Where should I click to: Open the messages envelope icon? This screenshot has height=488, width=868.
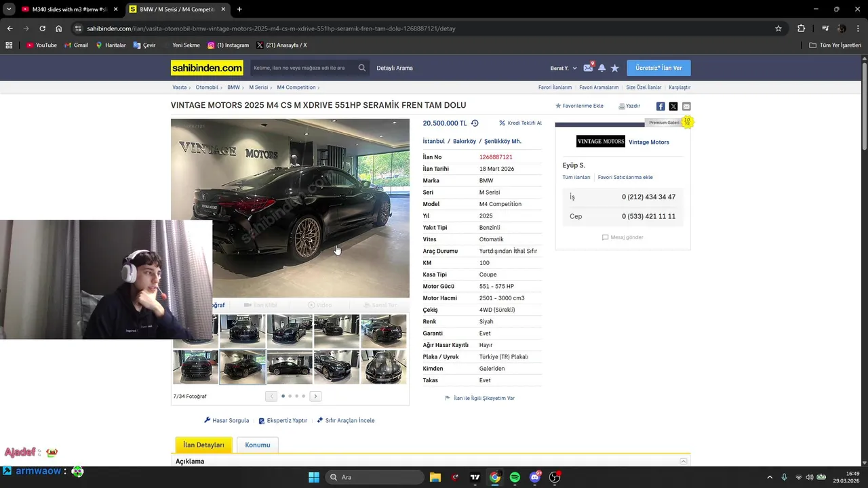click(588, 68)
